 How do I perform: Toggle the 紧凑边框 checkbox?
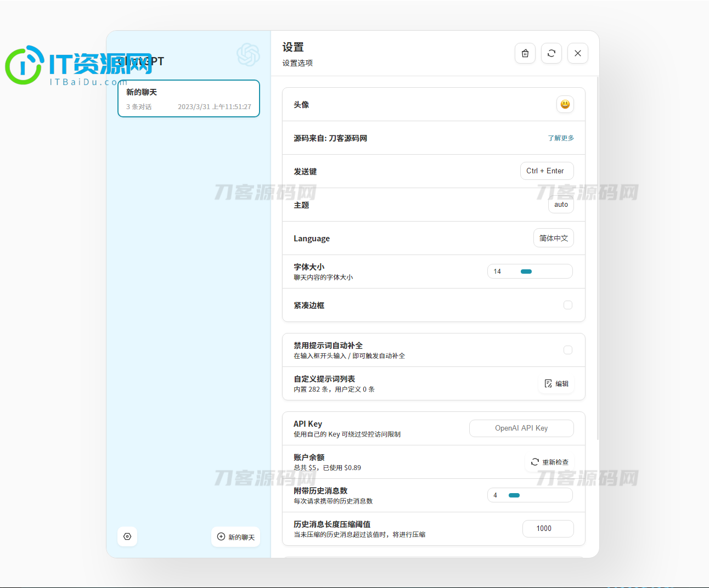pos(568,305)
